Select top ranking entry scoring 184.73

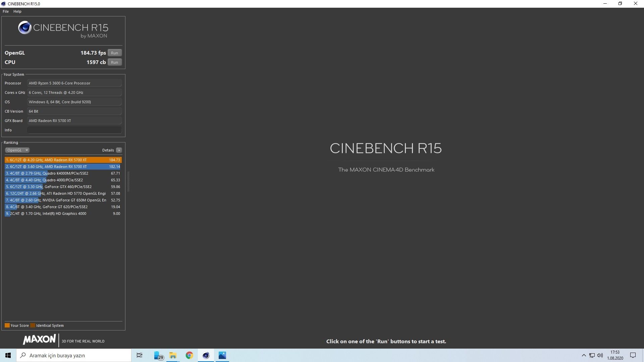pyautogui.click(x=63, y=160)
